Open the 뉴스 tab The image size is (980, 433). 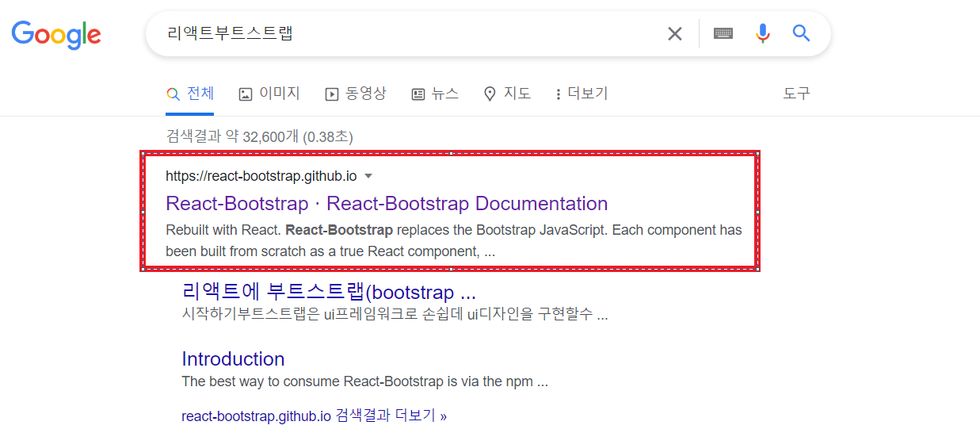tap(435, 94)
